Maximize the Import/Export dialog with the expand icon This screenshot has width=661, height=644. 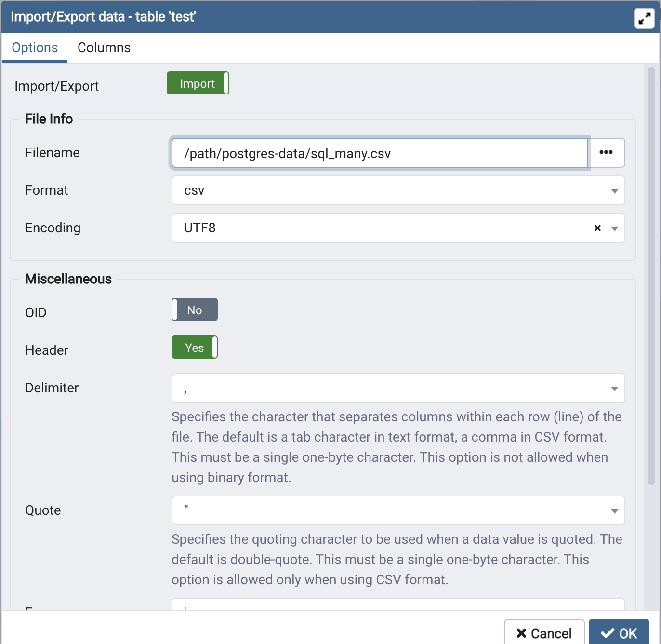(x=644, y=19)
